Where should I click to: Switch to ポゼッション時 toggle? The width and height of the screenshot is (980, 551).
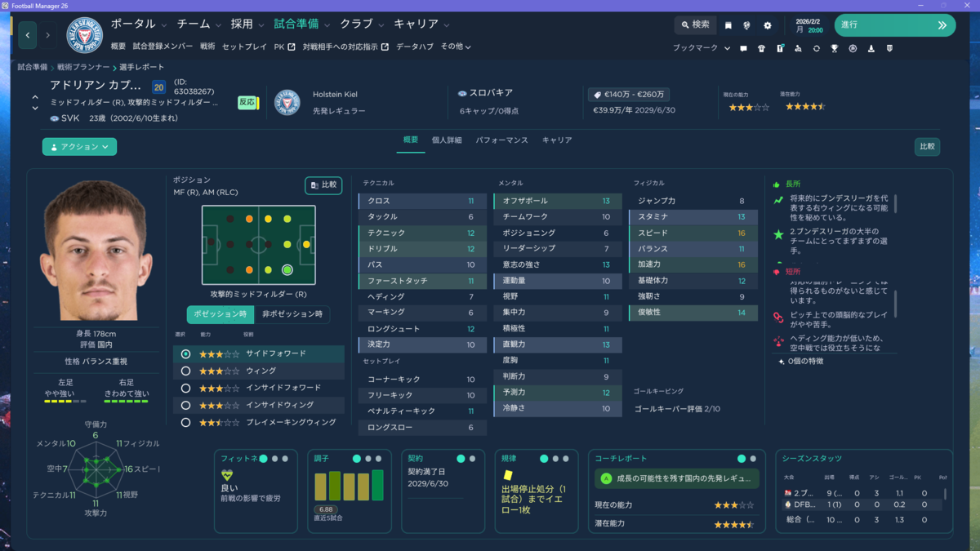(x=220, y=314)
